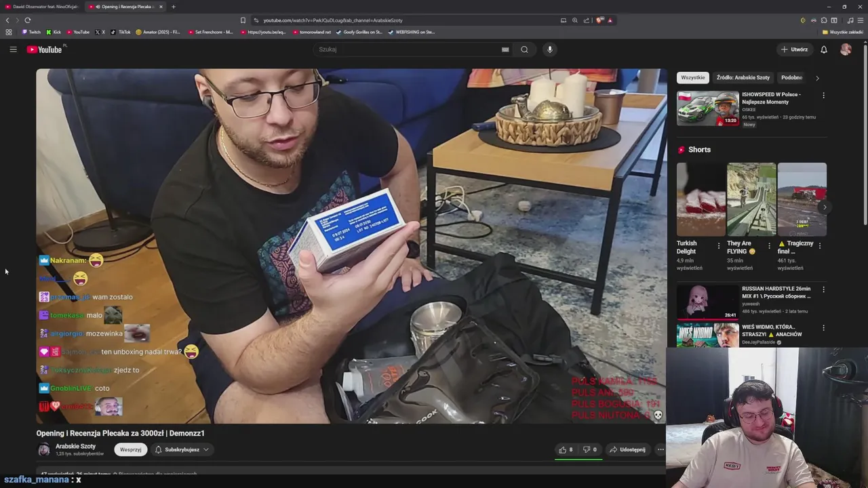Open the Set Frenchcore bookmark
Image resolution: width=868 pixels, height=488 pixels.
tap(211, 32)
